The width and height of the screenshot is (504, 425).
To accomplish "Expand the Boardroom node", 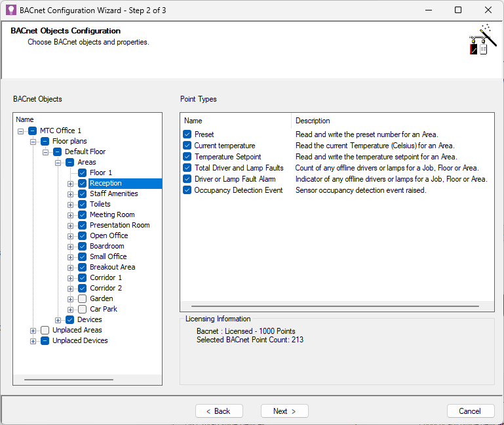I will point(70,247).
